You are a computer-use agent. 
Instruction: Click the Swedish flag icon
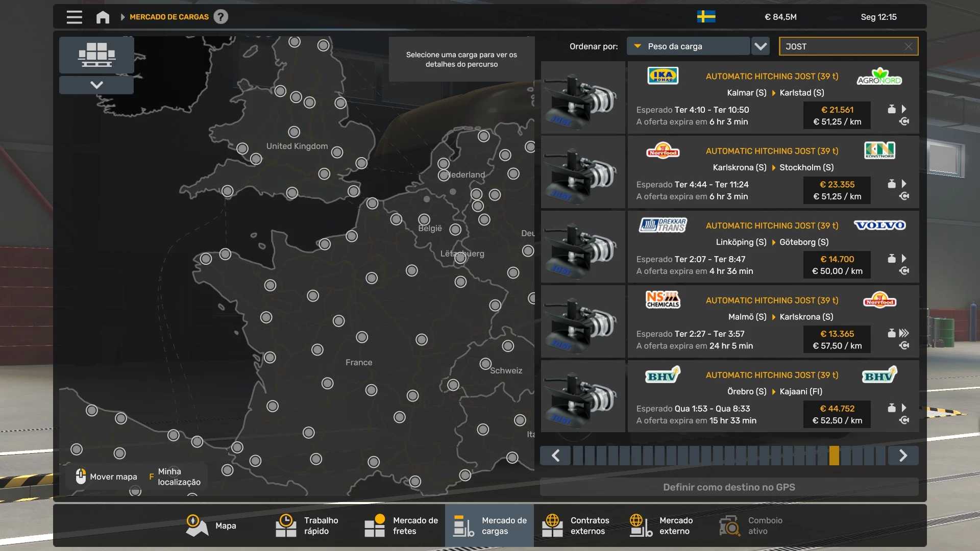(706, 17)
